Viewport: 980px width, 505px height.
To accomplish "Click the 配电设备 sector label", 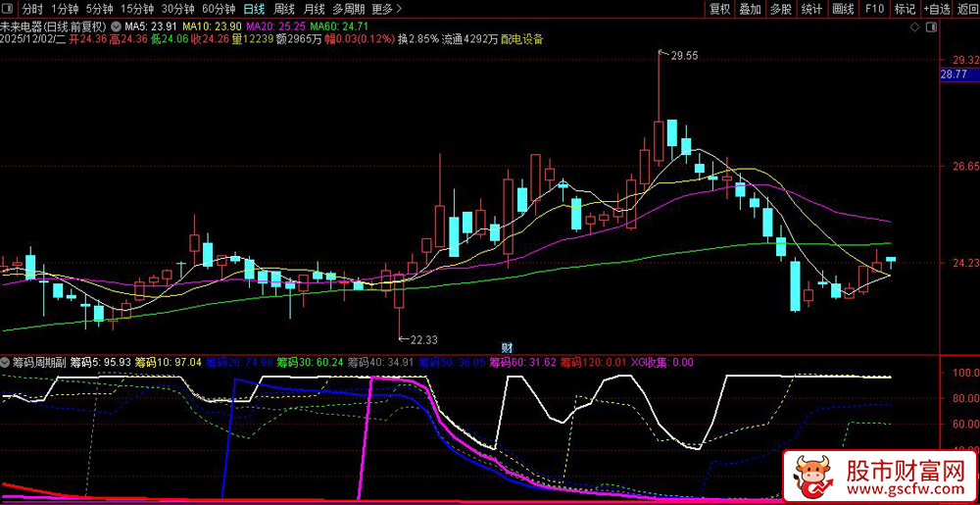I will pyautogui.click(x=521, y=40).
